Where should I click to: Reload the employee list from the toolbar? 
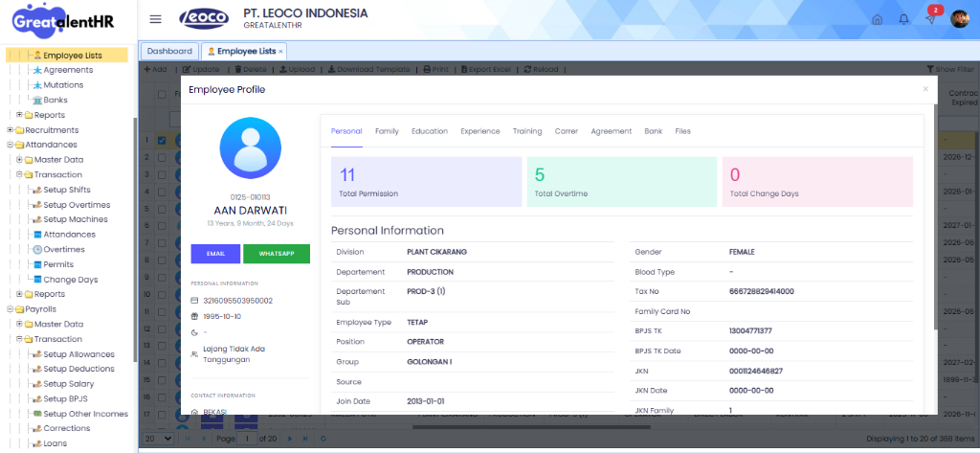pos(542,70)
